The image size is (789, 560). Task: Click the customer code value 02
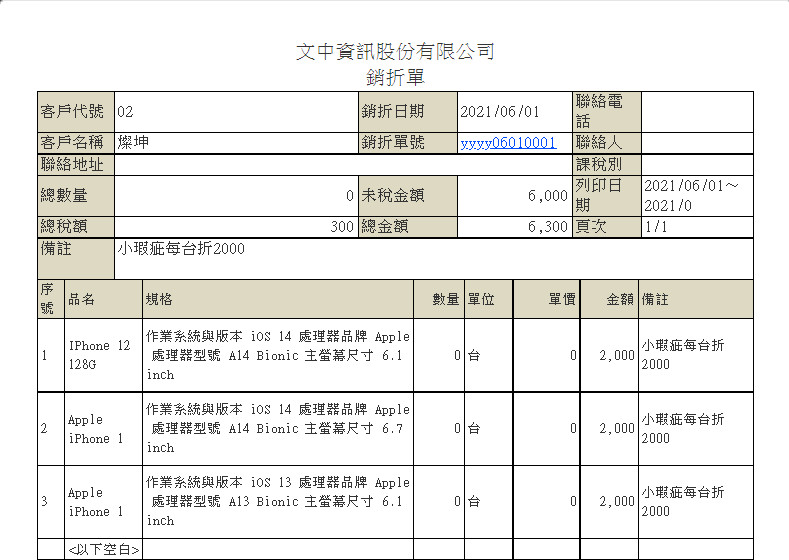coord(125,111)
